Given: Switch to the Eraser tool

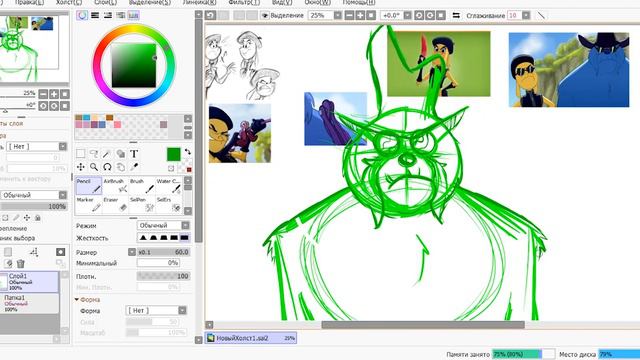Looking at the screenshot, I should point(115,204).
